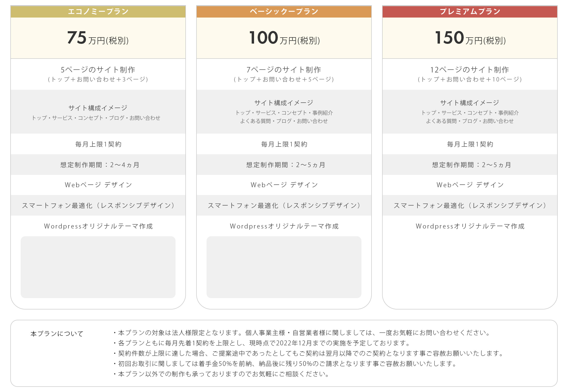
Task: Click Webページ デザイン in Basic plan
Action: (x=284, y=185)
